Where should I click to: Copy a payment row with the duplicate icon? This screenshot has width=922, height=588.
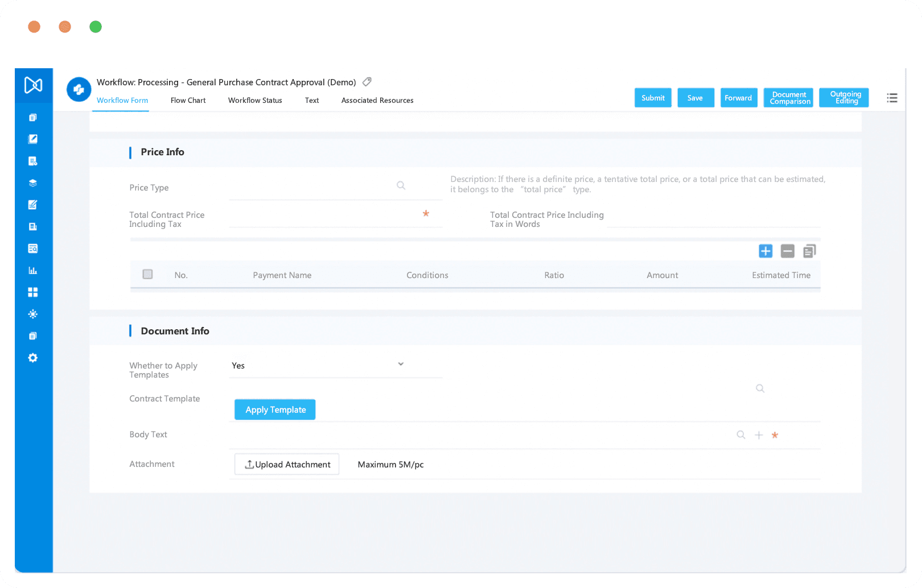point(809,251)
